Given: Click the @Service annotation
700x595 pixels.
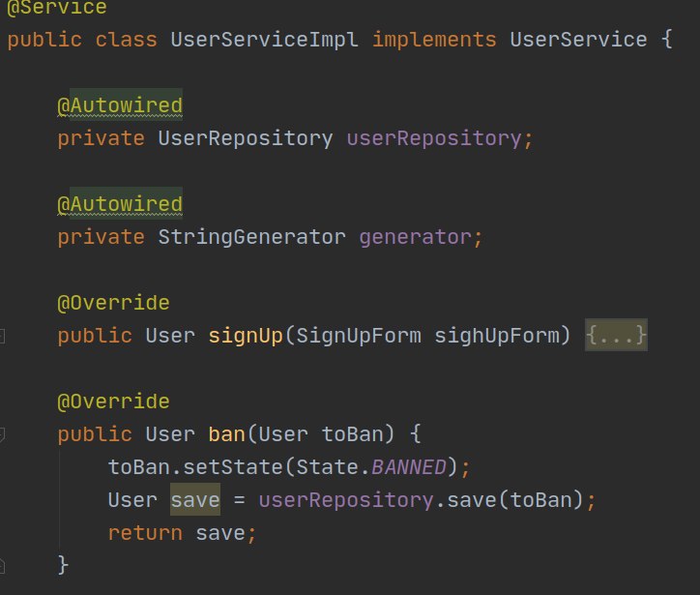Looking at the screenshot, I should pos(57,8).
